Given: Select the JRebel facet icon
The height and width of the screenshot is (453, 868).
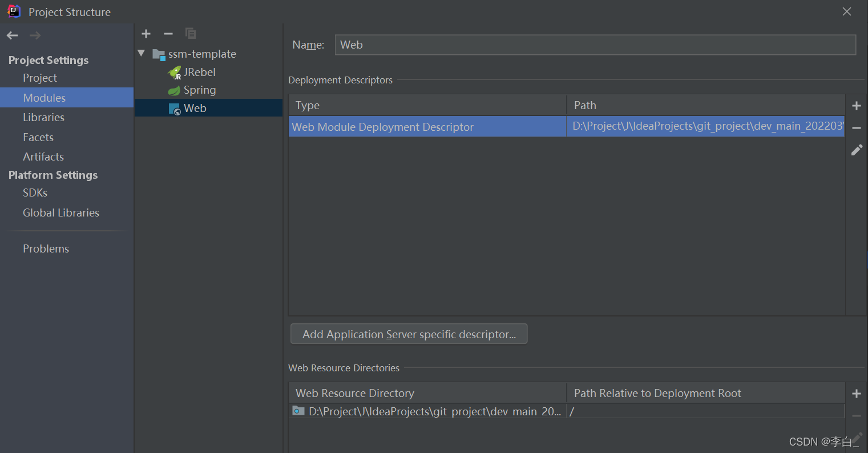Looking at the screenshot, I should (x=175, y=73).
